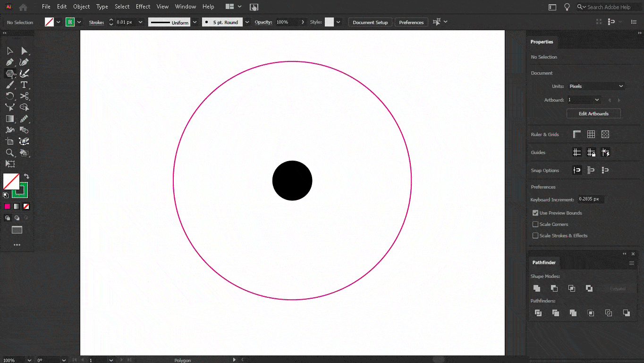Open the Pathfinder panel menu
644x363 pixels.
[632, 263]
